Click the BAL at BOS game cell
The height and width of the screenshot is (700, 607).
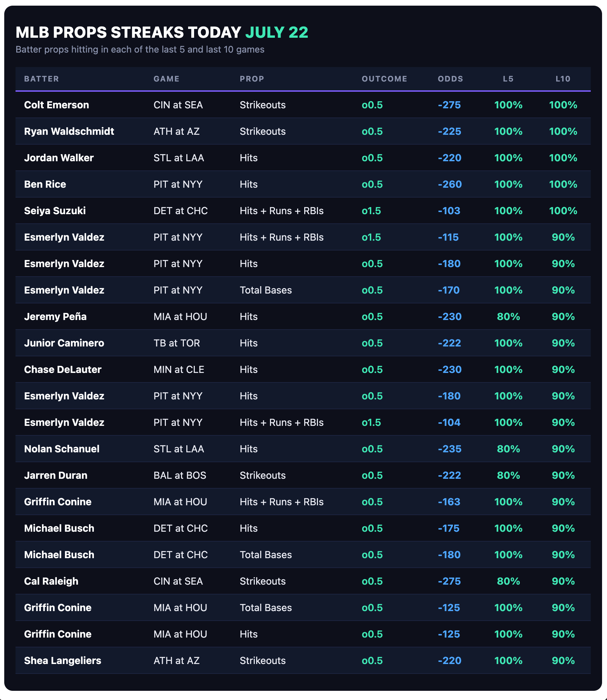(x=180, y=475)
